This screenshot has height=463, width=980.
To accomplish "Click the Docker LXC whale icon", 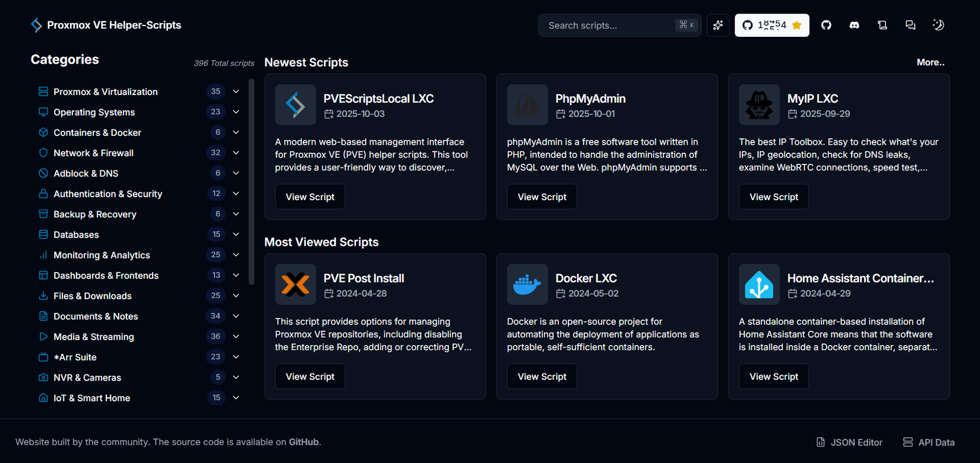I will (527, 284).
